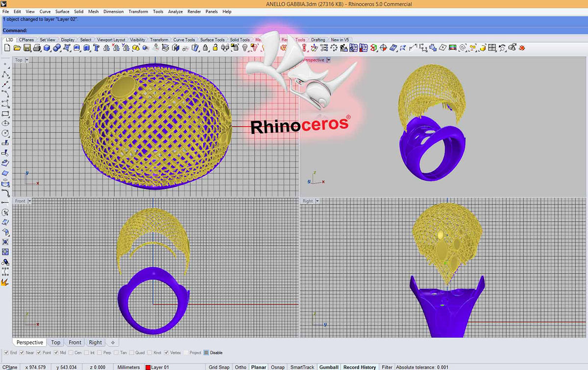This screenshot has height=370, width=588.
Task: Enable the Quad osnap checkbox
Action: tap(131, 352)
